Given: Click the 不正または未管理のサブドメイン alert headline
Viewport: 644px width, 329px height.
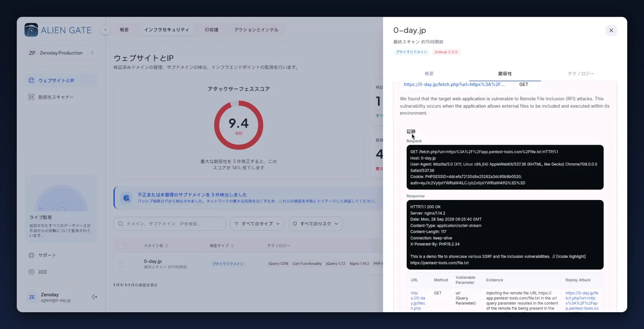Looking at the screenshot, I should (x=192, y=195).
